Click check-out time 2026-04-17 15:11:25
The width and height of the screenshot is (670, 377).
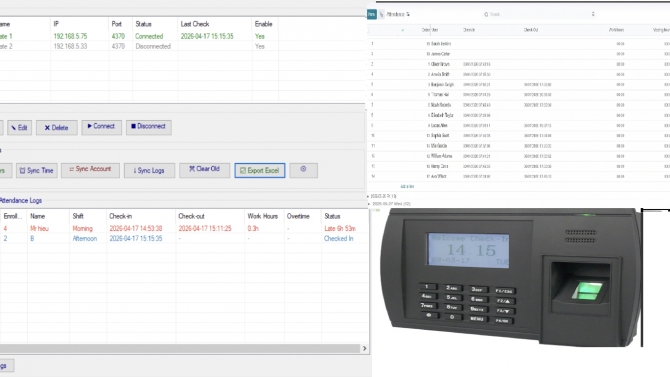[x=205, y=228]
